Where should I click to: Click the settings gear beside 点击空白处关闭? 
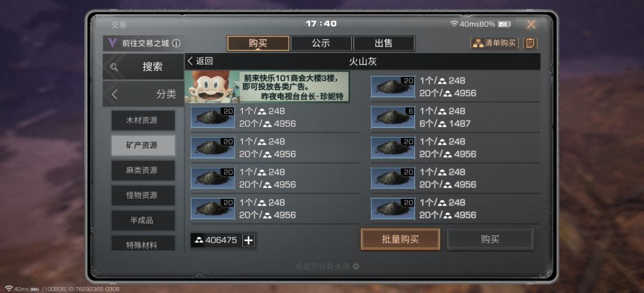[355, 267]
